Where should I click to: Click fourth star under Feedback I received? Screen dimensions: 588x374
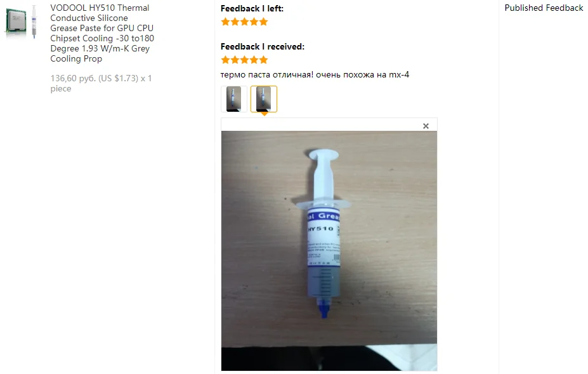pyautogui.click(x=254, y=60)
